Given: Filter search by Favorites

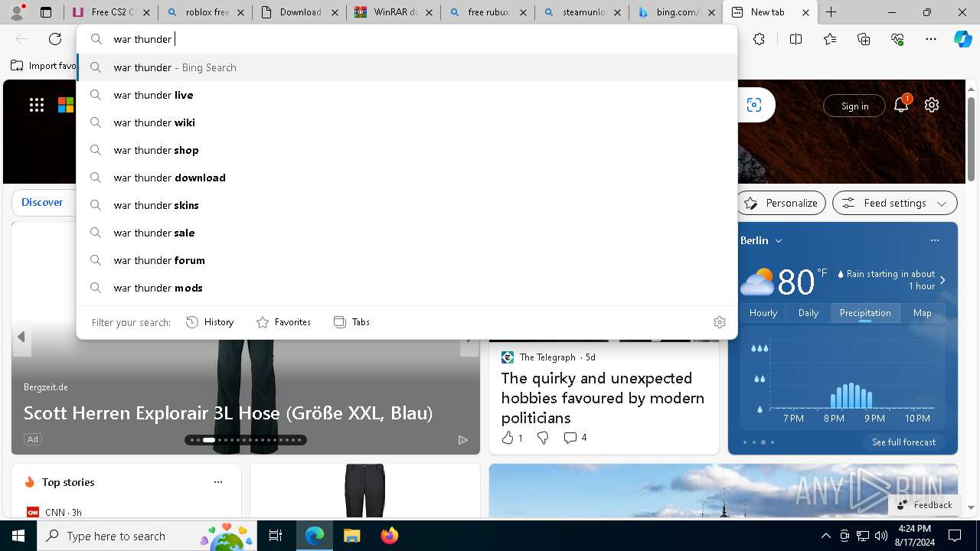Looking at the screenshot, I should click(283, 322).
